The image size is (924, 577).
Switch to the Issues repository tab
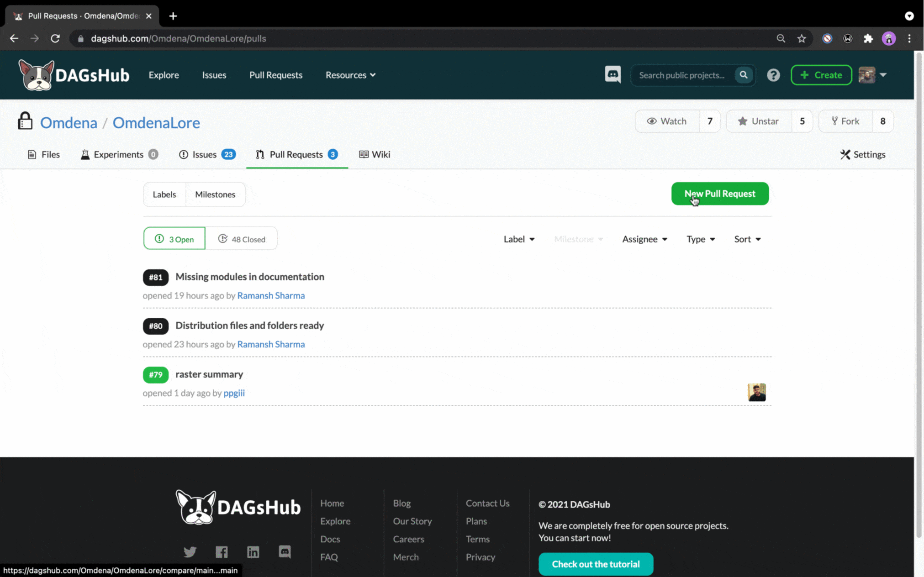point(207,154)
